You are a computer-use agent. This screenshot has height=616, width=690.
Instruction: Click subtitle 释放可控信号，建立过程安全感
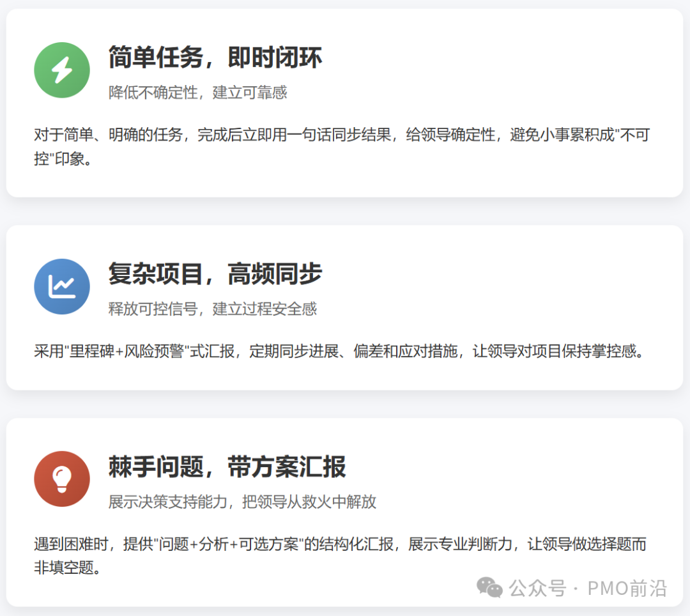coord(213,309)
